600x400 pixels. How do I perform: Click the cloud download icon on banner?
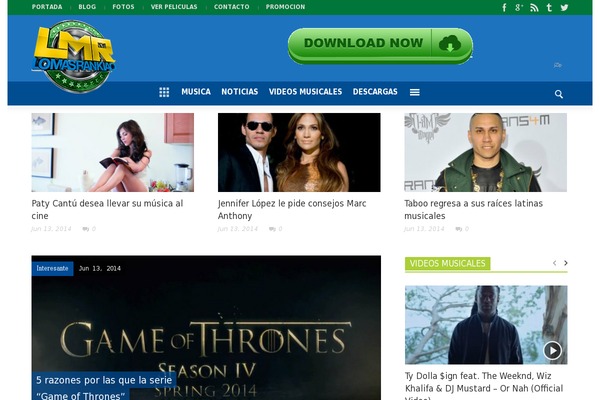click(450, 44)
